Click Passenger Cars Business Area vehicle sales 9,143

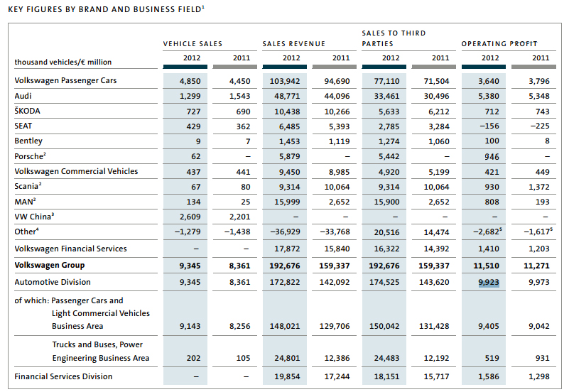190,326
